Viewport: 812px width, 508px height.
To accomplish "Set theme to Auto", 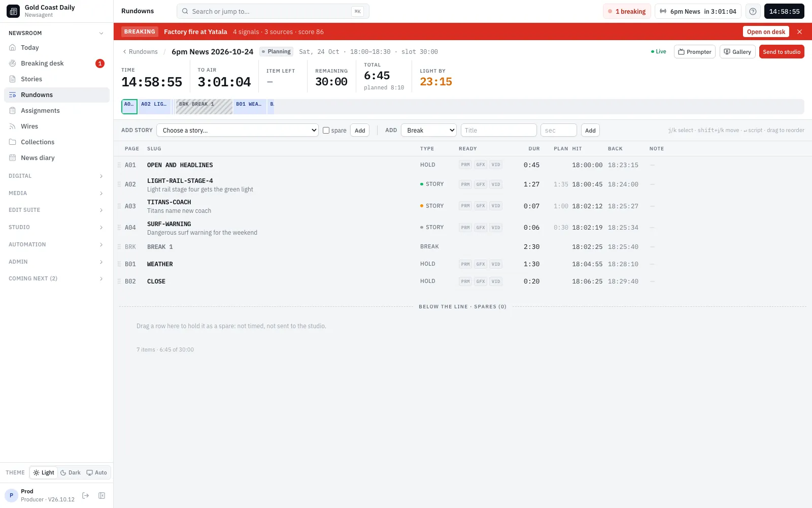I will pyautogui.click(x=97, y=472).
